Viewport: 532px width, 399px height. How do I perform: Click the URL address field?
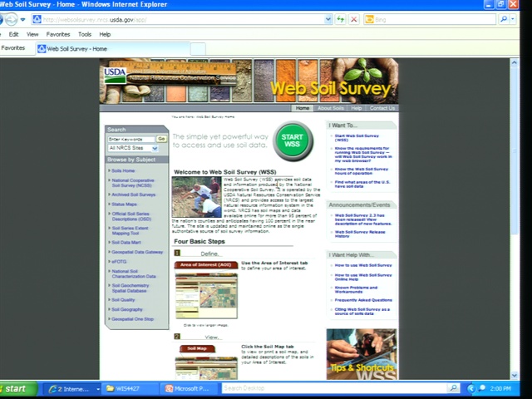183,20
